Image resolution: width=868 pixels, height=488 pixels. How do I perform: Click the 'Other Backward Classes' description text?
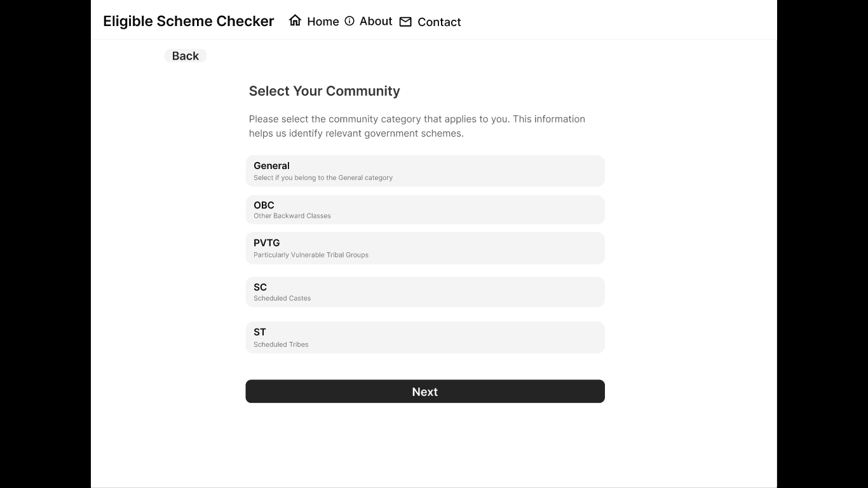coord(292,216)
